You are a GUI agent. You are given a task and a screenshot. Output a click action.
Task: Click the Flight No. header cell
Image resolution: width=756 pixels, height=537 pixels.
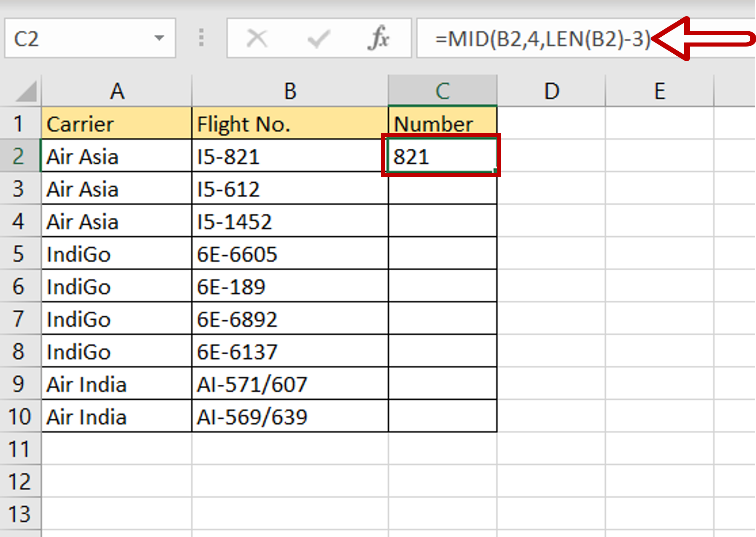coord(290,123)
